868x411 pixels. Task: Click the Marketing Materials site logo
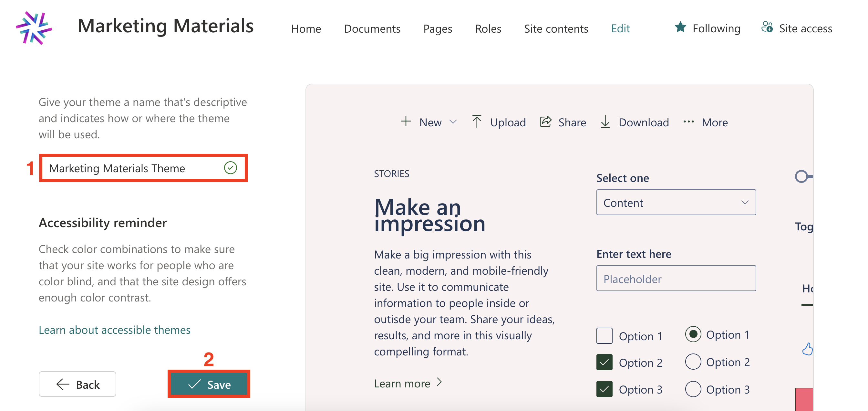(x=34, y=28)
